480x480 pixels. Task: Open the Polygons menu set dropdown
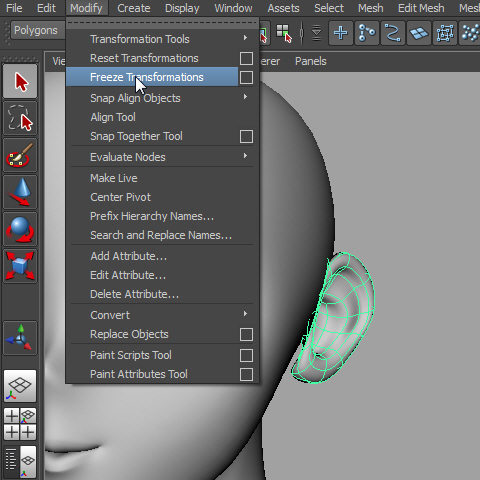tap(37, 30)
